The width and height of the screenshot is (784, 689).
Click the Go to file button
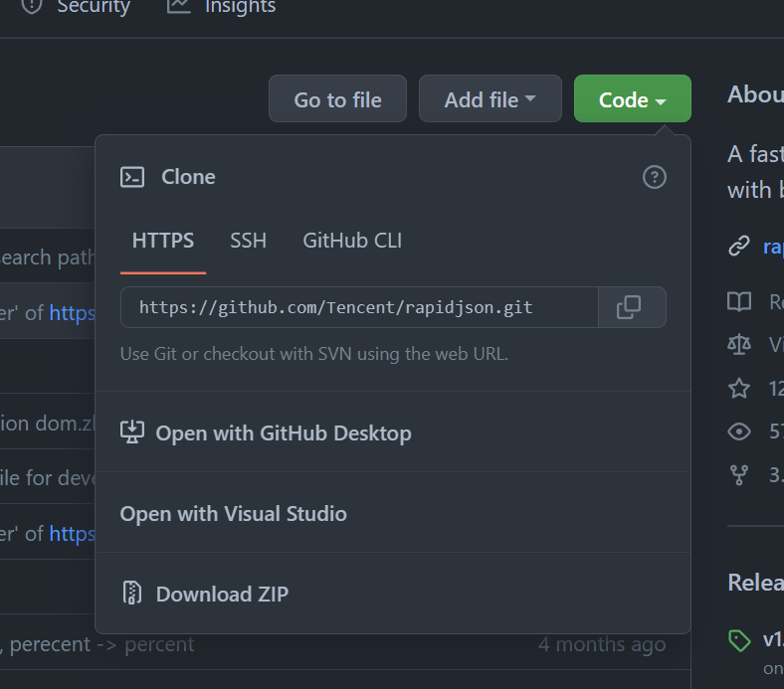pos(337,98)
